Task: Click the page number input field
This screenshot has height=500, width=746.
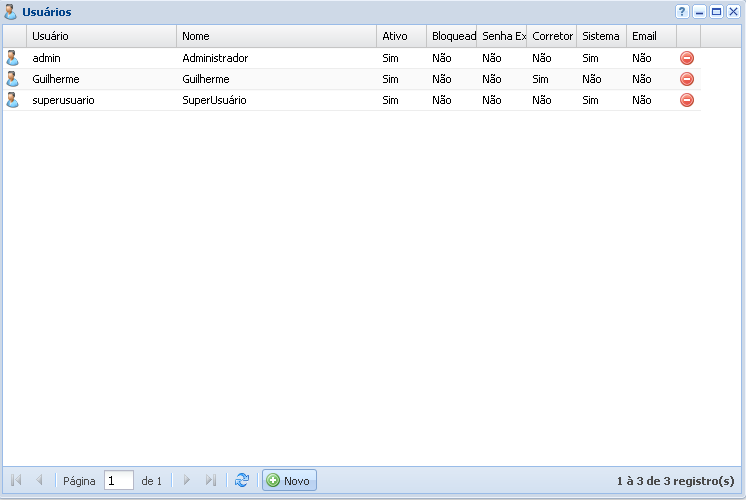Action: (118, 481)
